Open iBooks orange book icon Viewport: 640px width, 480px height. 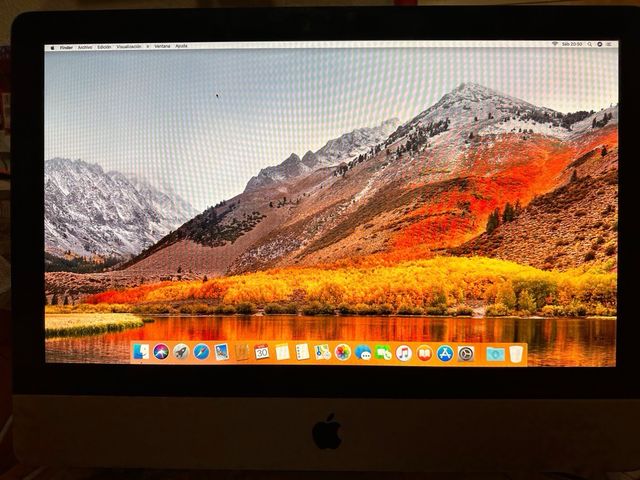424,353
